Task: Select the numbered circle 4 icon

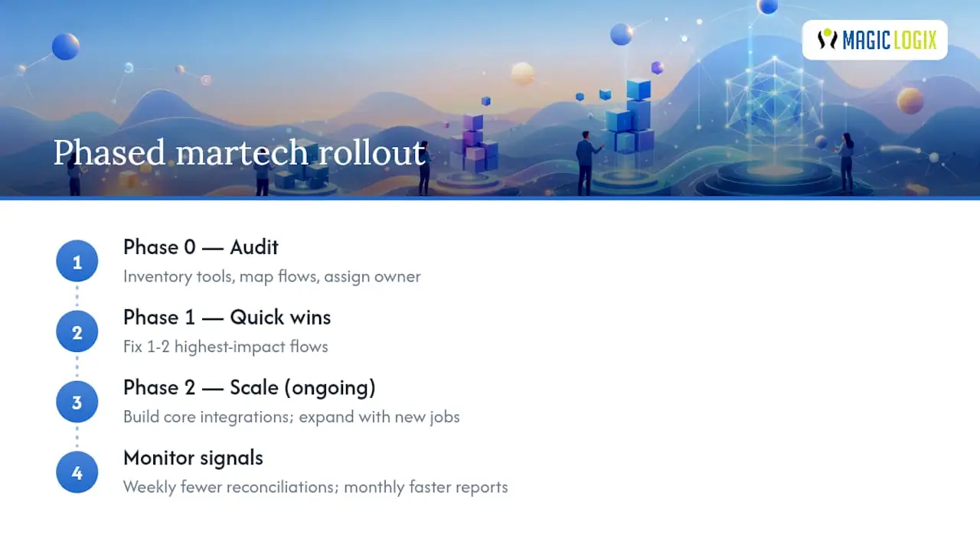Action: pyautogui.click(x=77, y=473)
